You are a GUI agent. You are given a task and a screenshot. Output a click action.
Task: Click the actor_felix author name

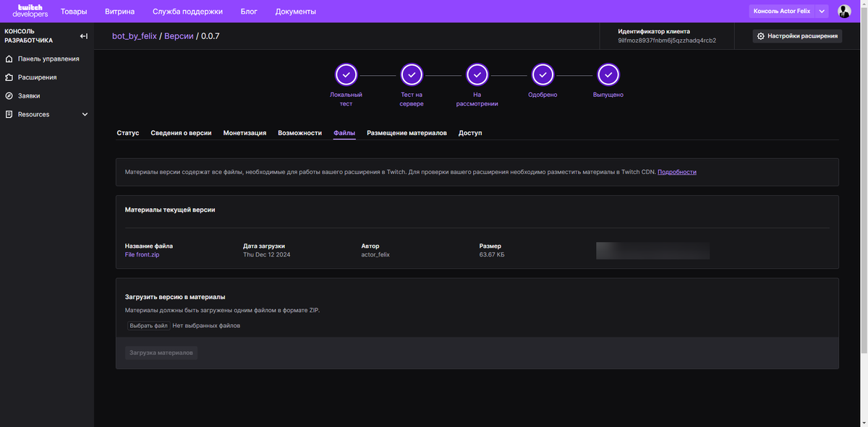375,255
